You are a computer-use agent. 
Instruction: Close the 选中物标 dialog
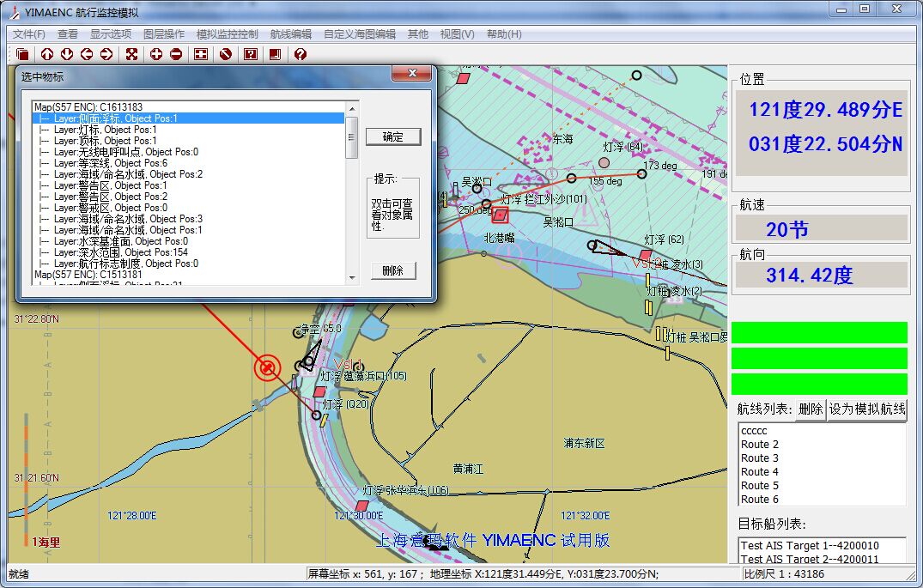click(x=412, y=73)
